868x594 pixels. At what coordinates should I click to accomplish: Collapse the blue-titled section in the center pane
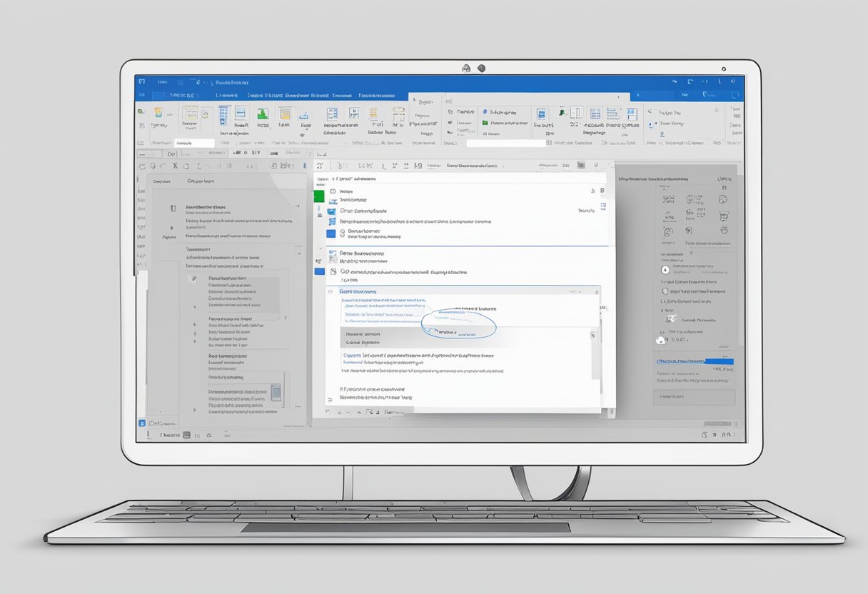click(330, 292)
